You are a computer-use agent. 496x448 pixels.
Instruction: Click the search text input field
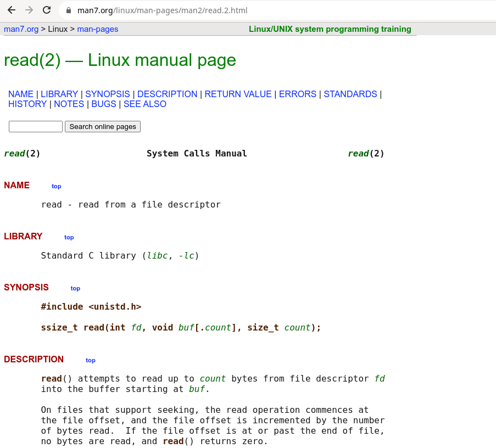point(35,126)
